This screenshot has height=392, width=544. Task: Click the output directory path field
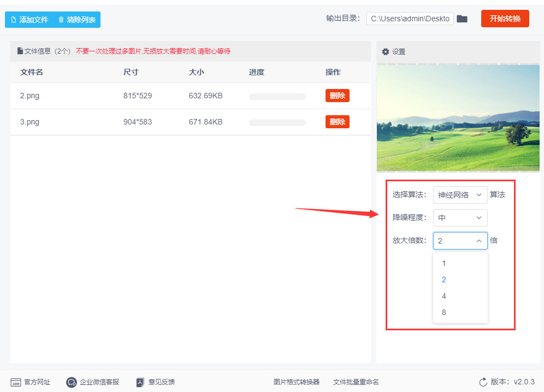[410, 19]
